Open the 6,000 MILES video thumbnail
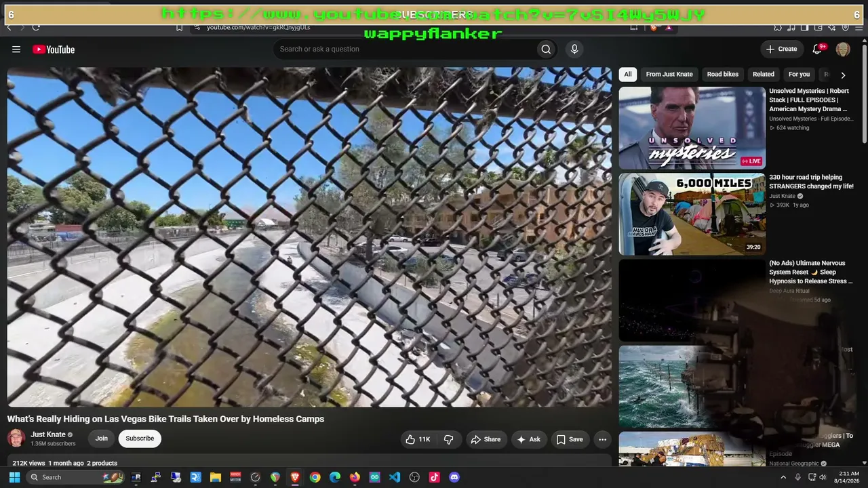Viewport: 868px width, 488px height. (x=692, y=214)
